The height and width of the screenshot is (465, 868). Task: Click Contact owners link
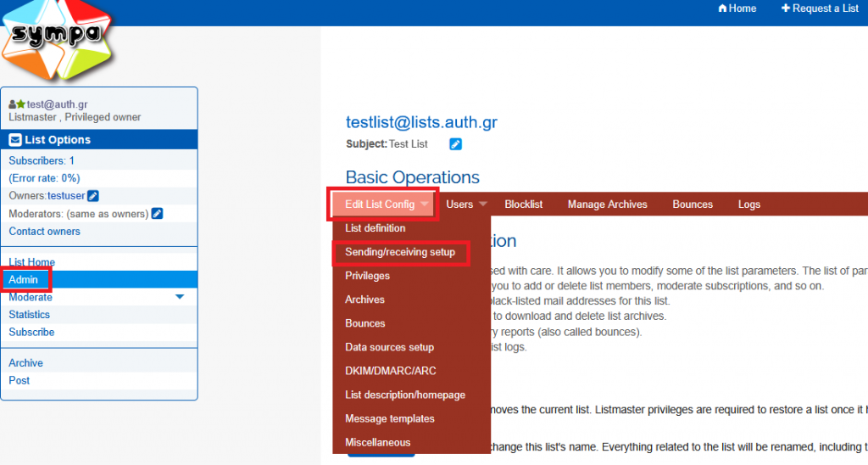click(x=44, y=231)
